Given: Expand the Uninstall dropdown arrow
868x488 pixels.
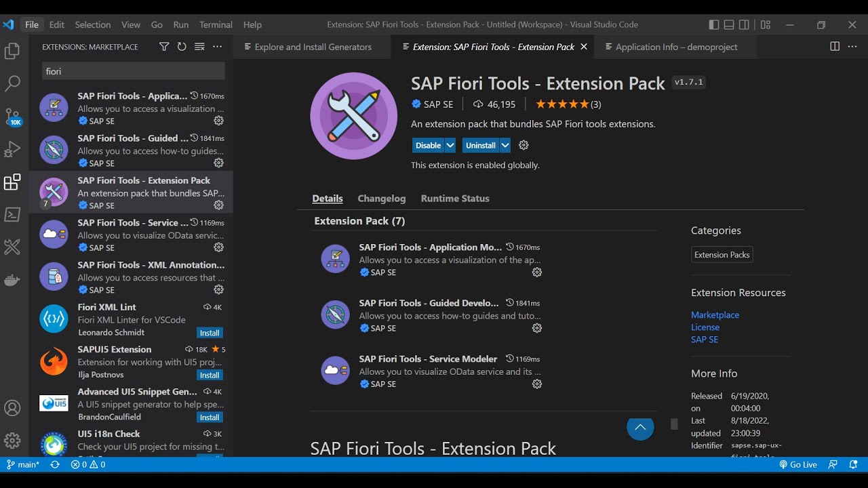Looking at the screenshot, I should tap(505, 145).
